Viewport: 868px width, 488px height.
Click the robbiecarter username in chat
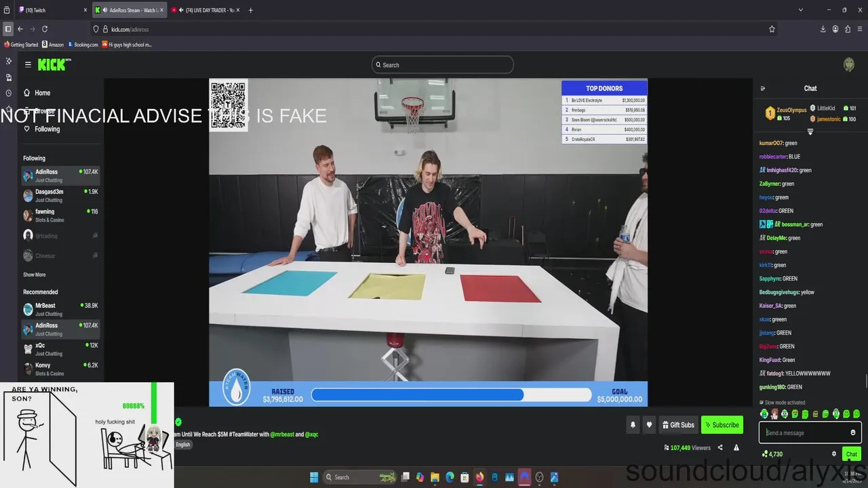[x=773, y=157]
